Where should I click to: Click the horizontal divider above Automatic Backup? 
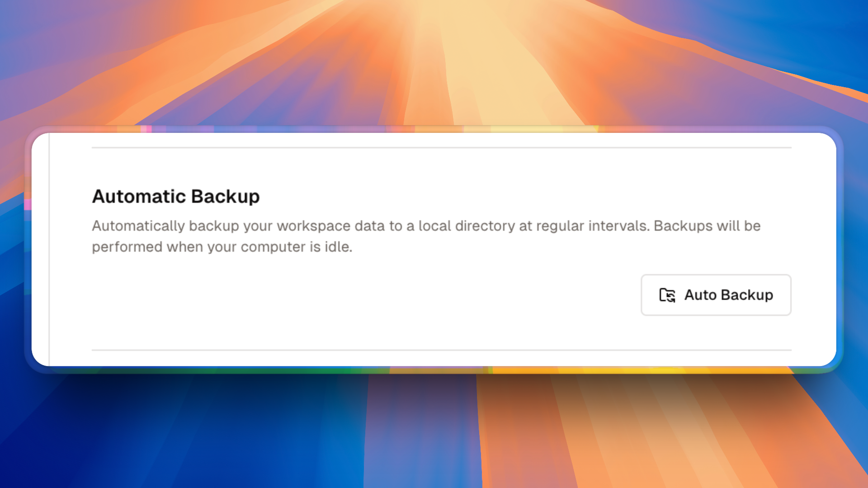pos(441,147)
